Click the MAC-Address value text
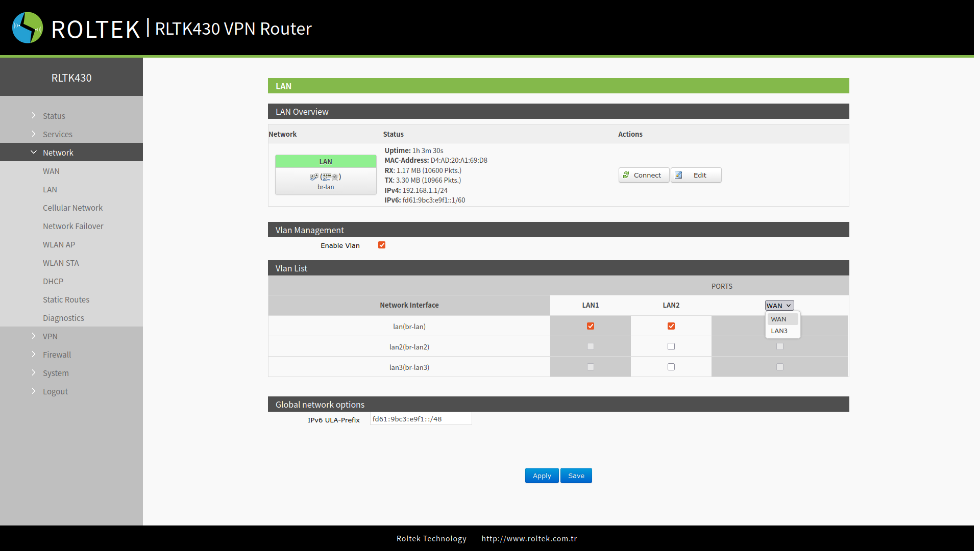Viewport: 980px width, 551px height. coord(459,160)
